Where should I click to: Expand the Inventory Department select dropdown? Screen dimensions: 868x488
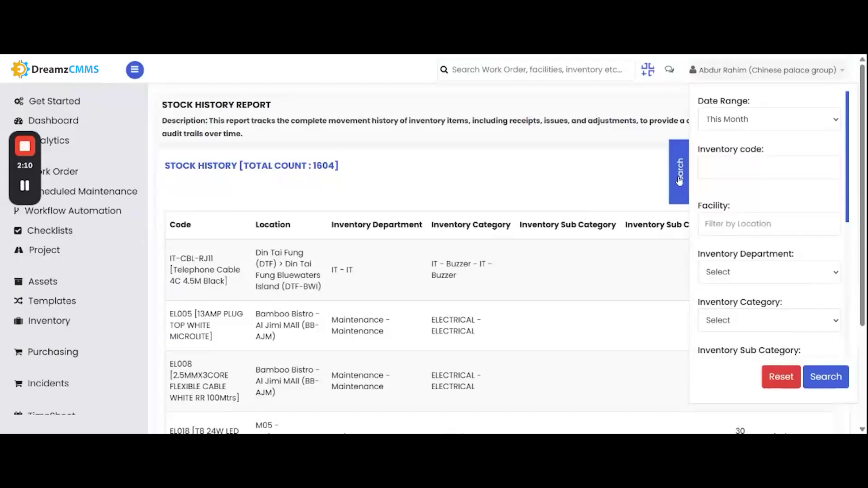point(769,272)
